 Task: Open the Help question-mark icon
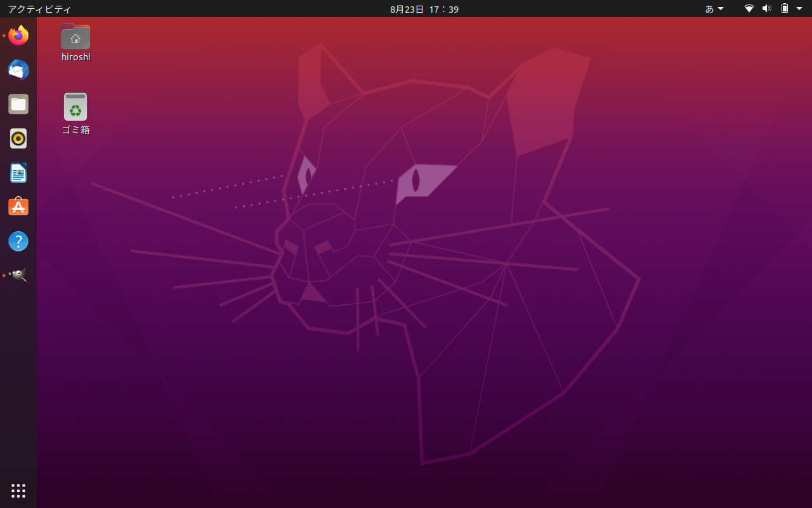click(x=18, y=241)
